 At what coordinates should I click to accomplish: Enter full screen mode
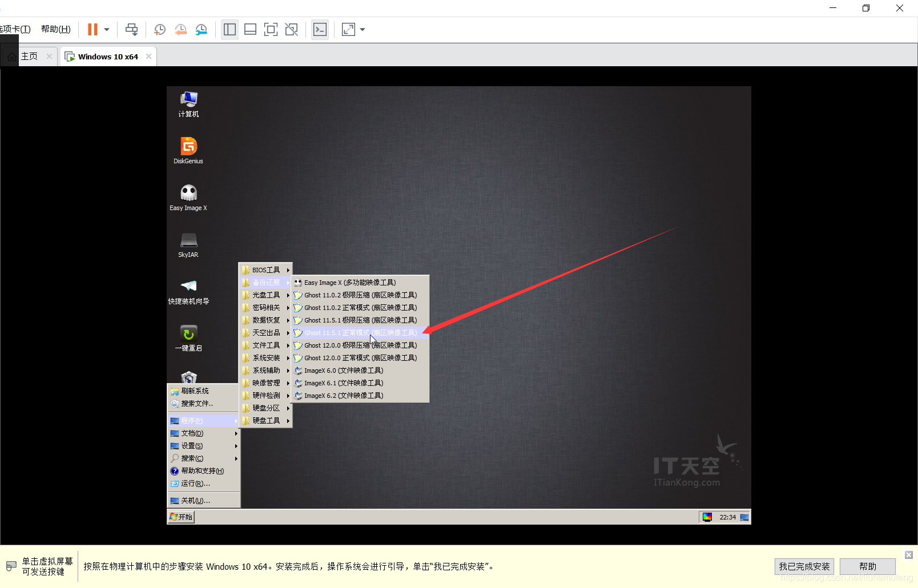pos(271,29)
